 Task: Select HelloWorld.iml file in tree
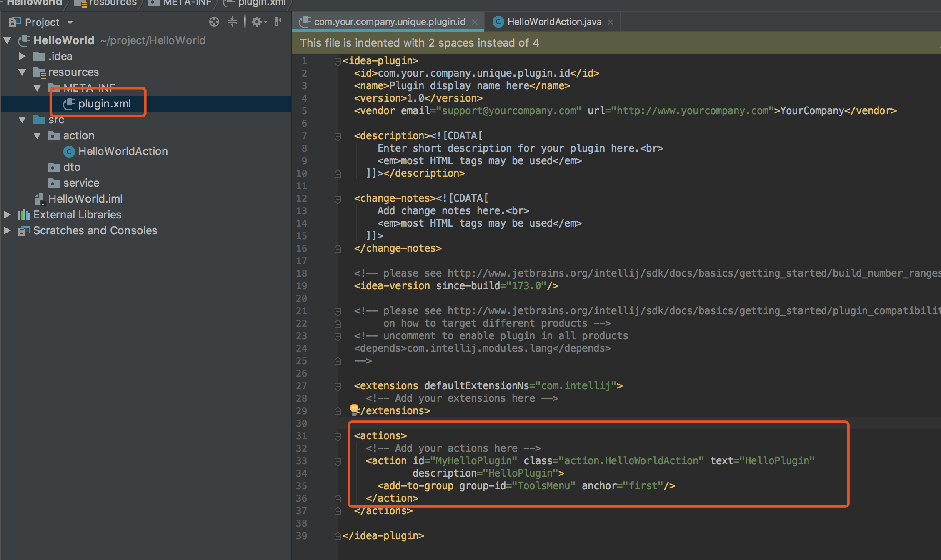[85, 199]
